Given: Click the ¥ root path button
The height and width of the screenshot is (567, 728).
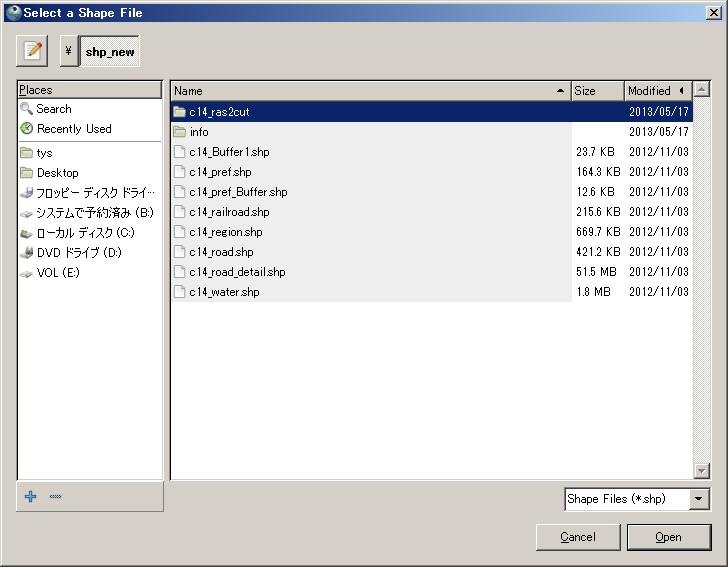Looking at the screenshot, I should click(x=68, y=51).
